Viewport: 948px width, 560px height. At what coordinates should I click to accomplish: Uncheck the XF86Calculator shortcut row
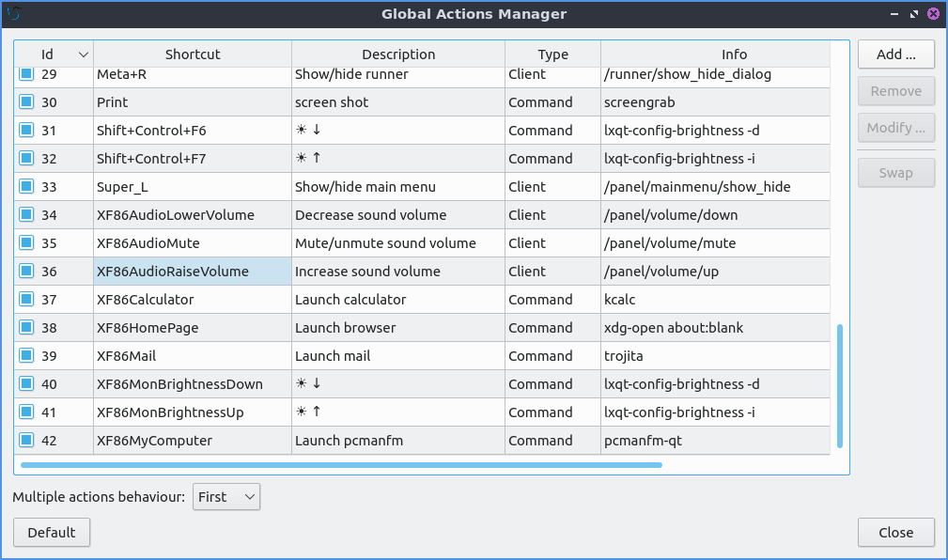click(x=26, y=300)
